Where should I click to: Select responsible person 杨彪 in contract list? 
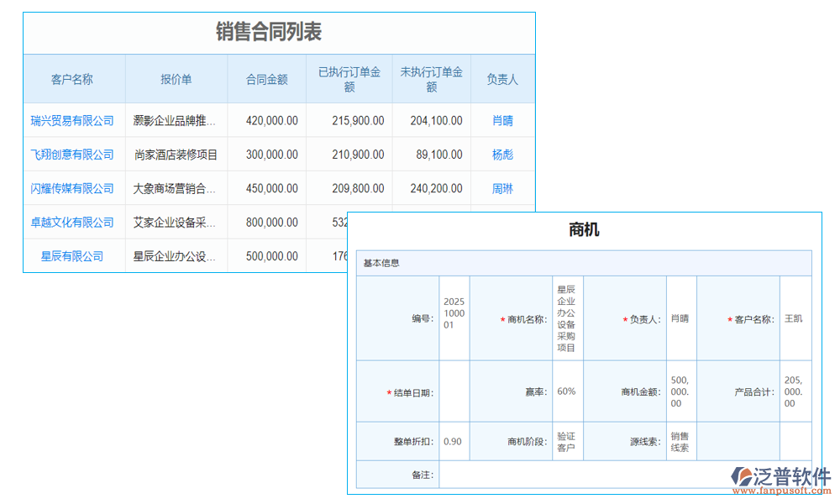tap(502, 155)
